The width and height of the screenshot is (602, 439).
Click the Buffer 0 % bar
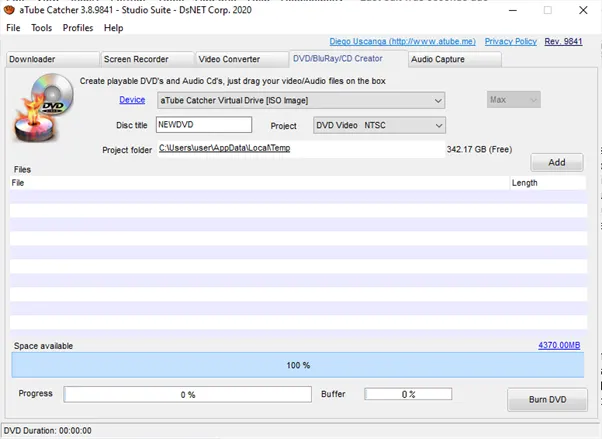[x=408, y=394]
